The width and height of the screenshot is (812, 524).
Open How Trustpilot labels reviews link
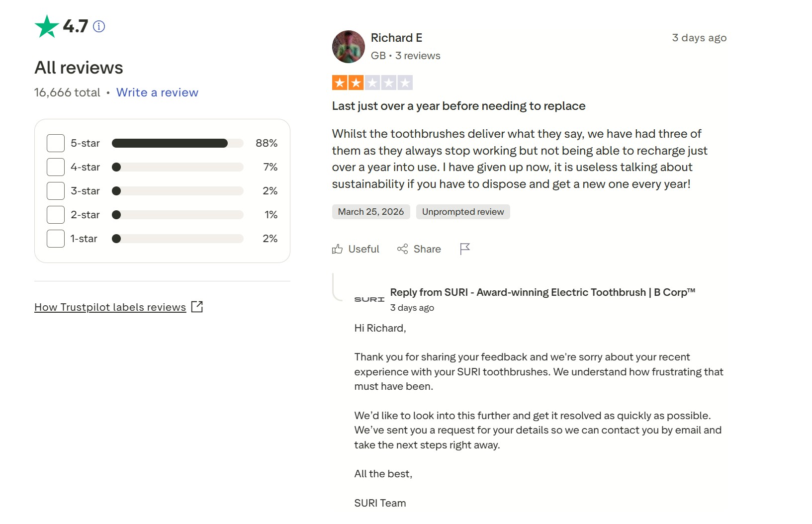pyautogui.click(x=110, y=307)
